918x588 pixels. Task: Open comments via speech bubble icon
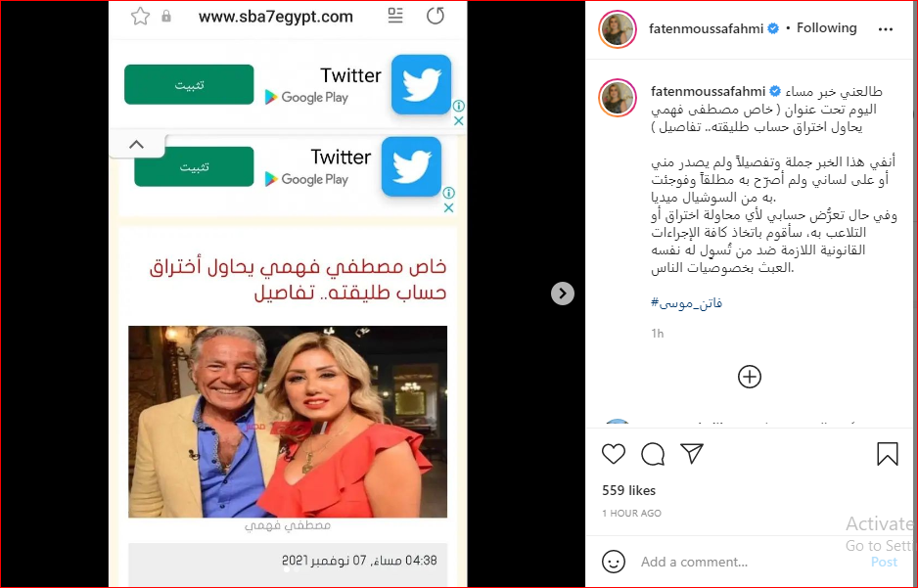[x=653, y=454]
